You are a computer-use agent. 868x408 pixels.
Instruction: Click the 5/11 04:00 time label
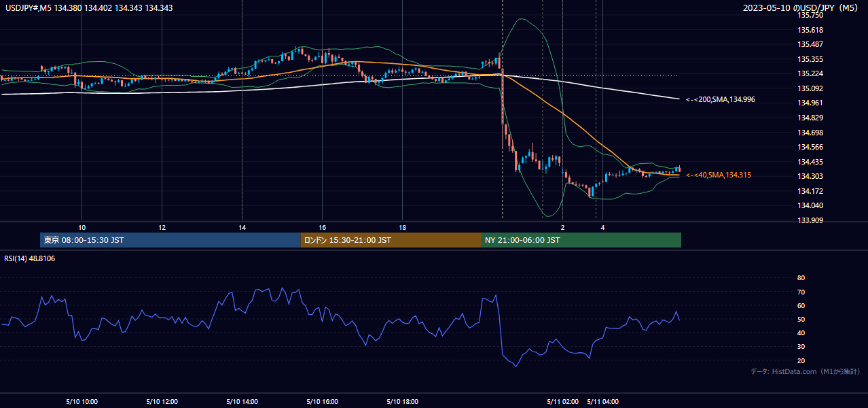tap(602, 402)
